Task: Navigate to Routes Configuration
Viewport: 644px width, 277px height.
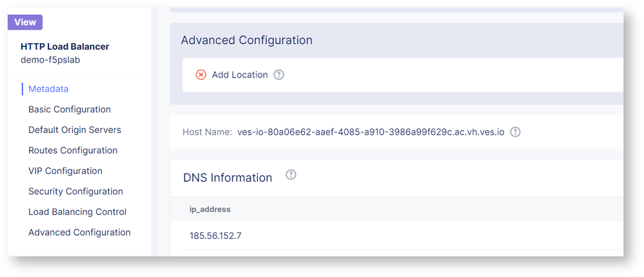Action: (x=73, y=150)
